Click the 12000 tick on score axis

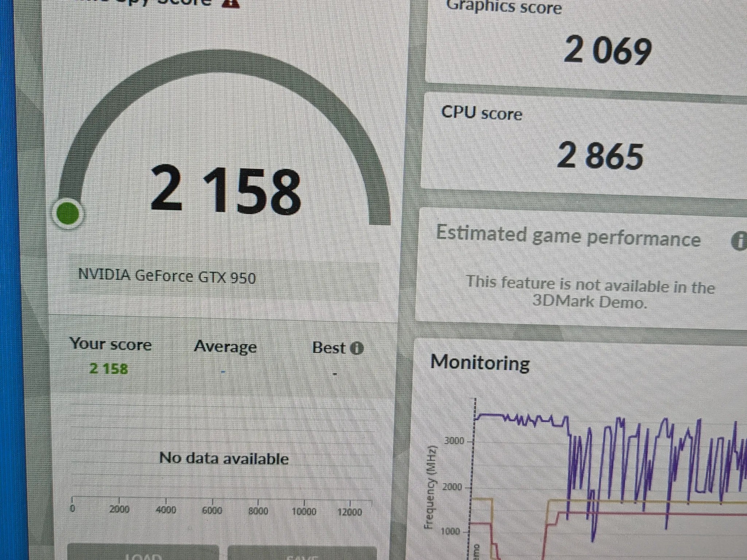point(349,512)
